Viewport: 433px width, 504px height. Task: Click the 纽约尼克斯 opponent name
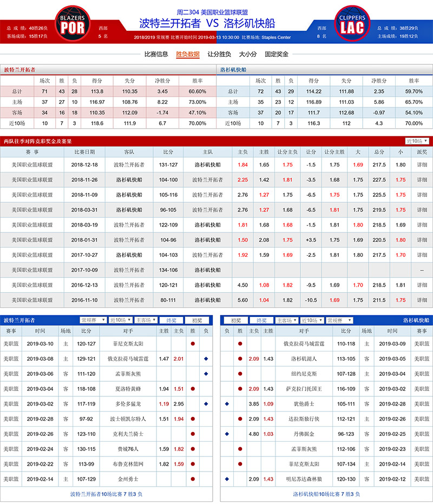pyautogui.click(x=304, y=374)
